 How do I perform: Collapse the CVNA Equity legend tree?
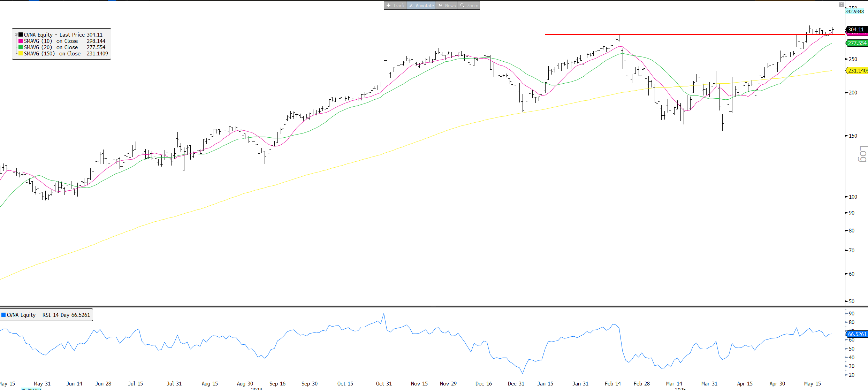[16, 35]
